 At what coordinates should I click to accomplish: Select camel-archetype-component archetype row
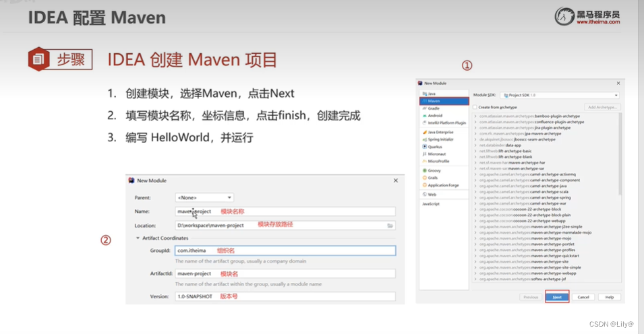click(x=546, y=180)
